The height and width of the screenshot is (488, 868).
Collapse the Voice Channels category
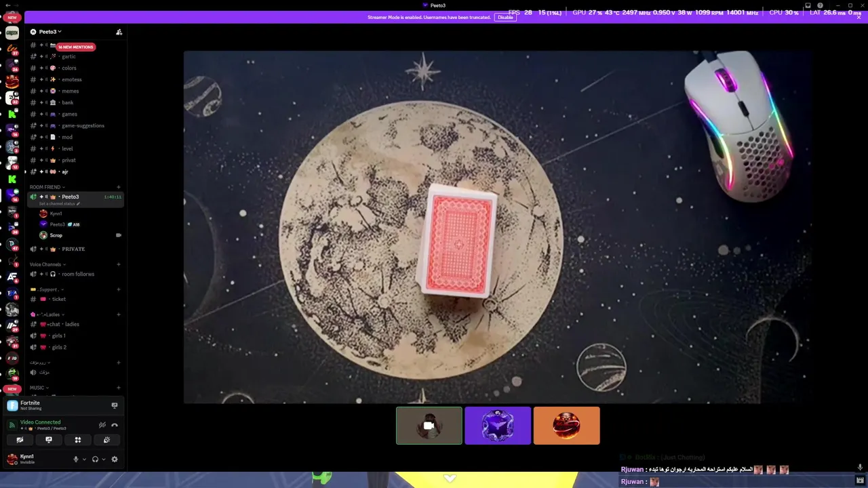[47, 264]
